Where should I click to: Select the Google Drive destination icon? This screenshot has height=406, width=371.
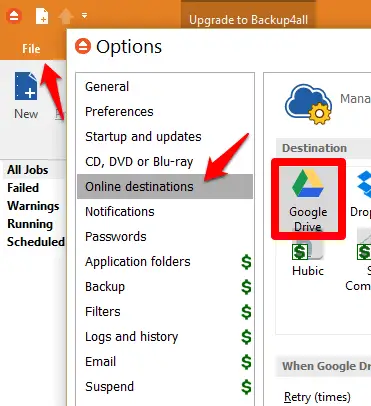tap(308, 199)
